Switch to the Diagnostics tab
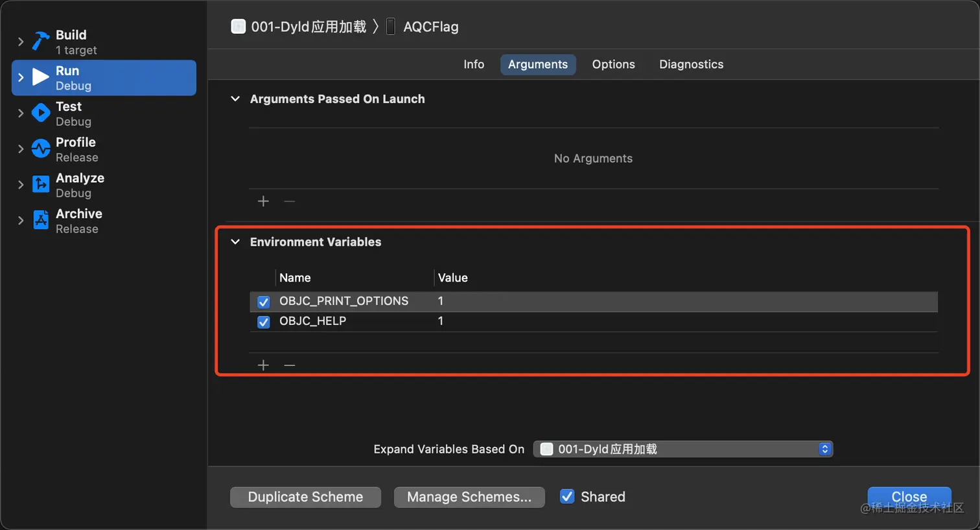Screen dimensions: 980x530 pos(691,64)
